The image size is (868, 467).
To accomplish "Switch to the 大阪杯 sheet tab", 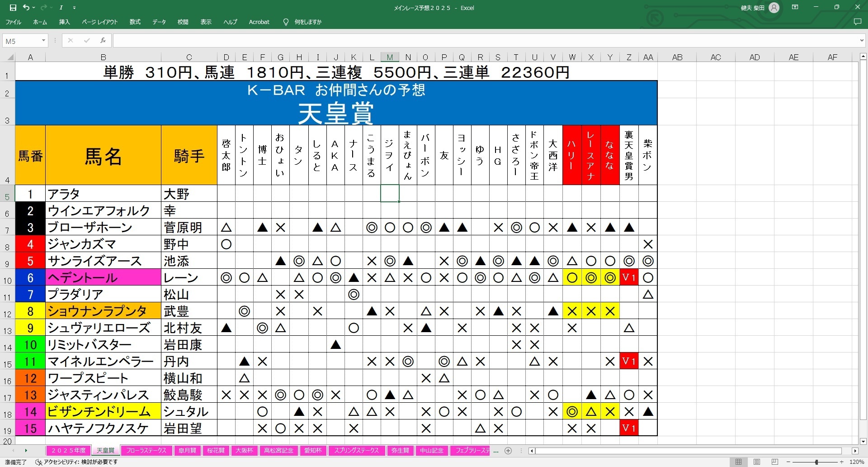I will (244, 450).
